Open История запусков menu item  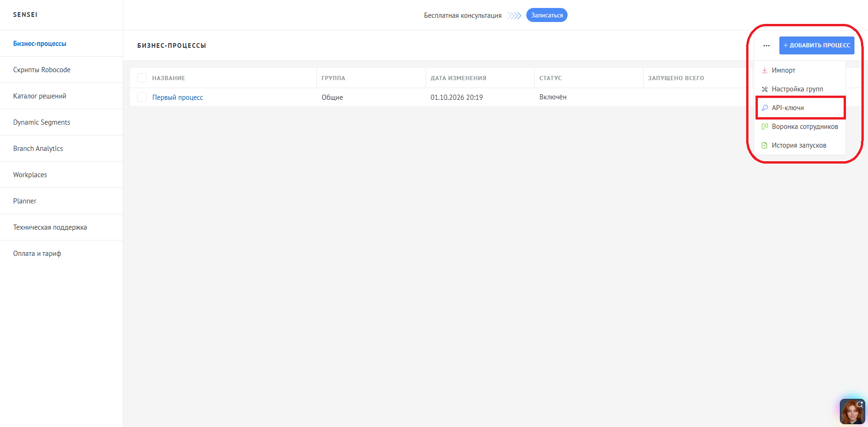pos(800,145)
